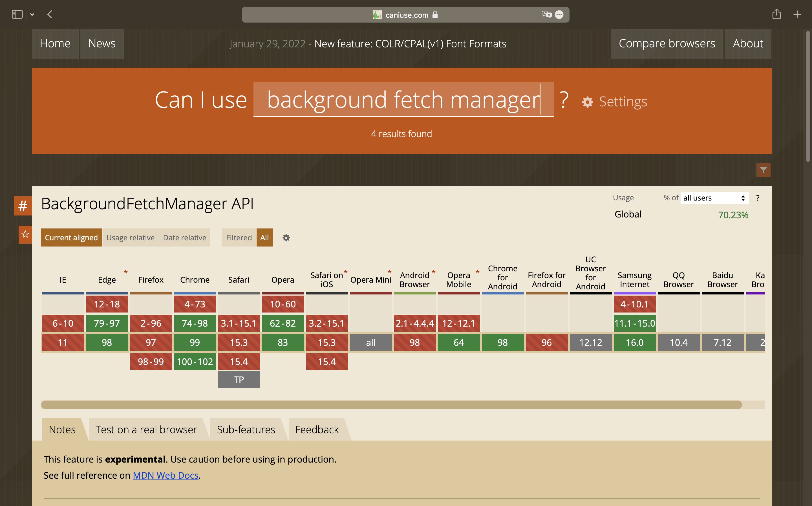The height and width of the screenshot is (506, 812).
Task: Toggle the Safari sidebar icon
Action: click(x=17, y=14)
